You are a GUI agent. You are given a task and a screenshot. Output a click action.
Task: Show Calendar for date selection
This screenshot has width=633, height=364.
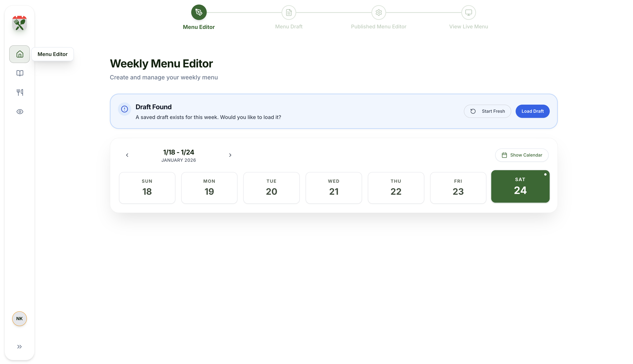click(522, 155)
